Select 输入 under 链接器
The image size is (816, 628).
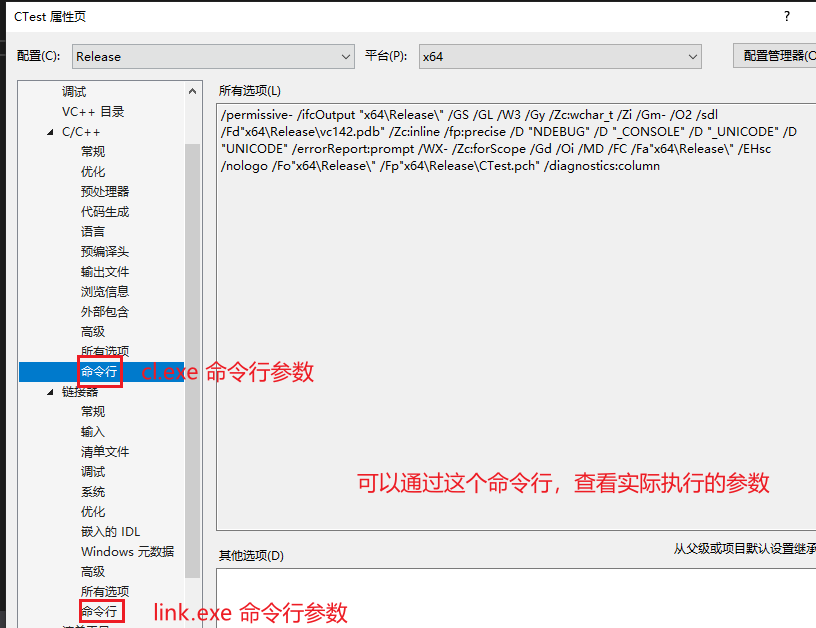(93, 432)
